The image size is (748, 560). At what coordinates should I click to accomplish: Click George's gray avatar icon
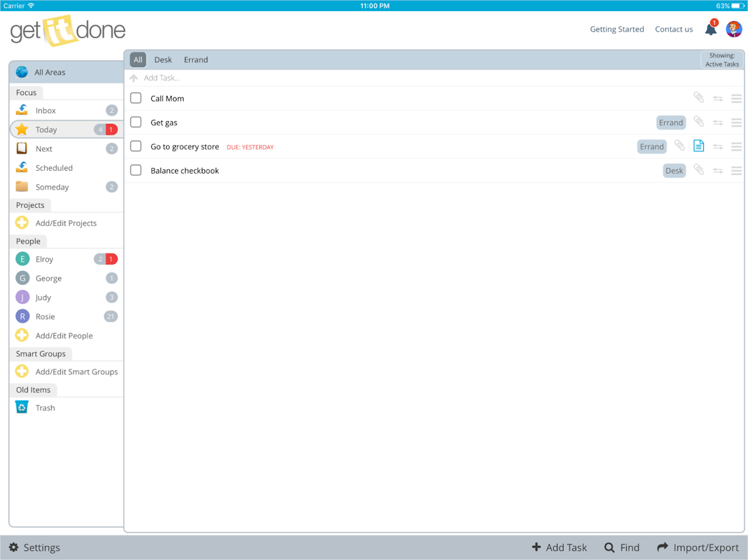[x=22, y=278]
